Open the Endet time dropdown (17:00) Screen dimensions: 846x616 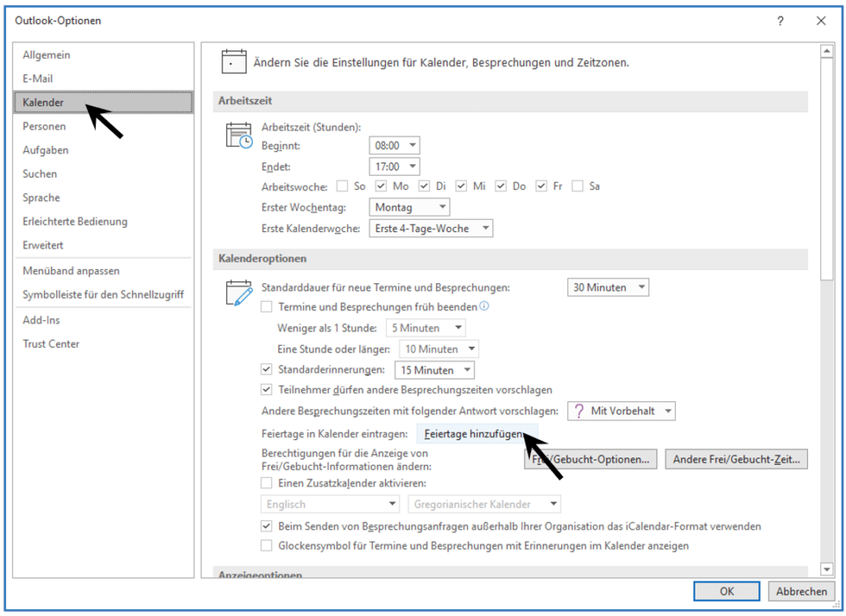pyautogui.click(x=394, y=166)
